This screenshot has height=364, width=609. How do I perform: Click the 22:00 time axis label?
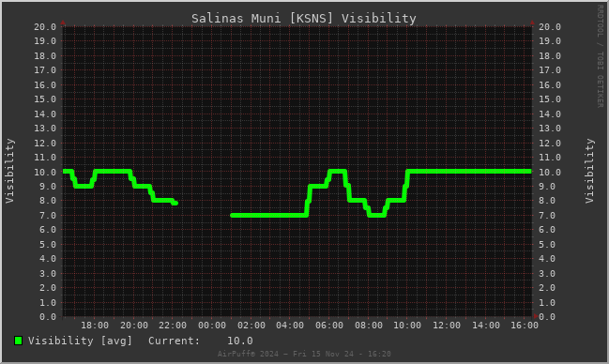click(x=173, y=326)
